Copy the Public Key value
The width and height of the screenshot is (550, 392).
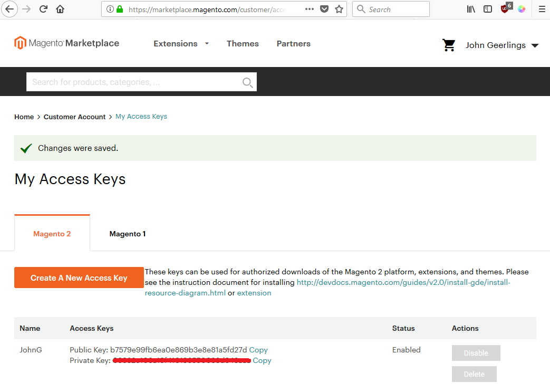tap(258, 350)
